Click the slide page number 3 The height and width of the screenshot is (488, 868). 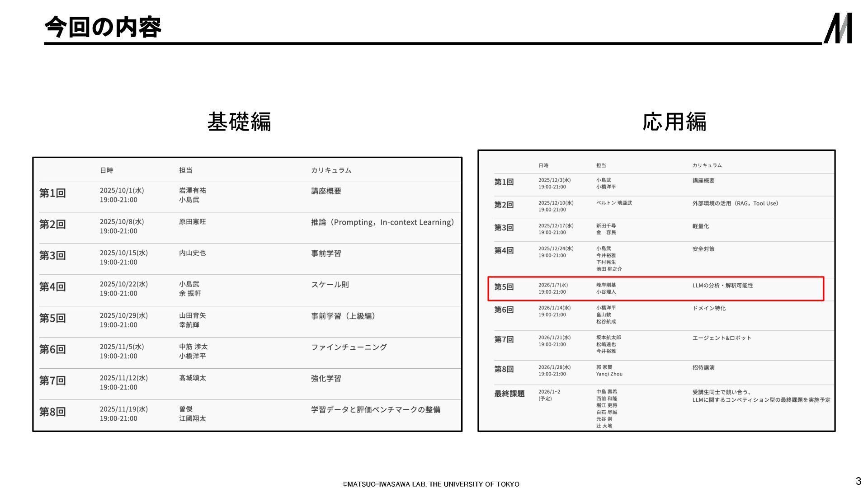[858, 481]
